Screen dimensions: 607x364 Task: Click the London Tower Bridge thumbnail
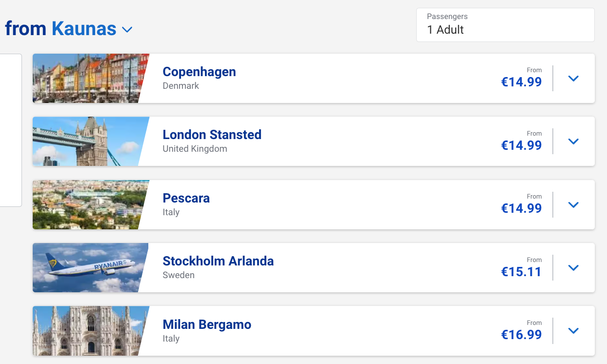coord(88,142)
